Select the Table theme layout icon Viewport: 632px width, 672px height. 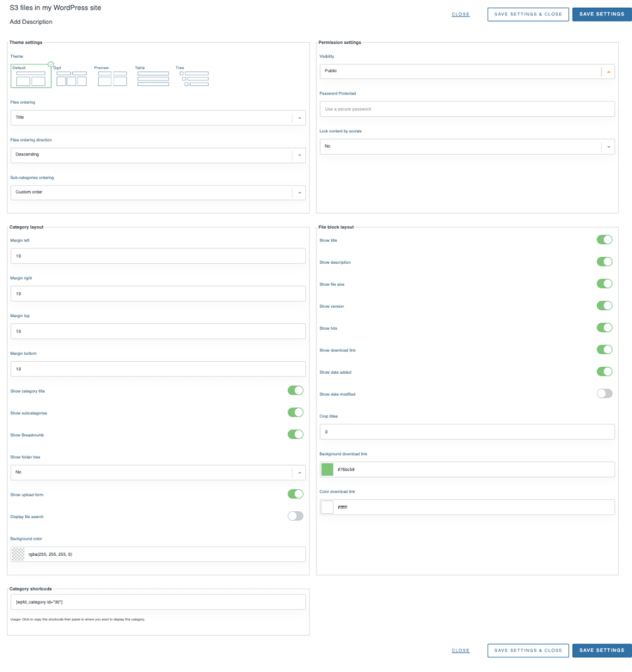tap(153, 78)
